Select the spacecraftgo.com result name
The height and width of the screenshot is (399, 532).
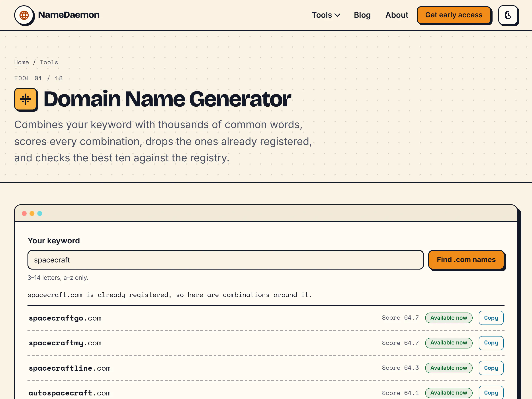tap(65, 318)
